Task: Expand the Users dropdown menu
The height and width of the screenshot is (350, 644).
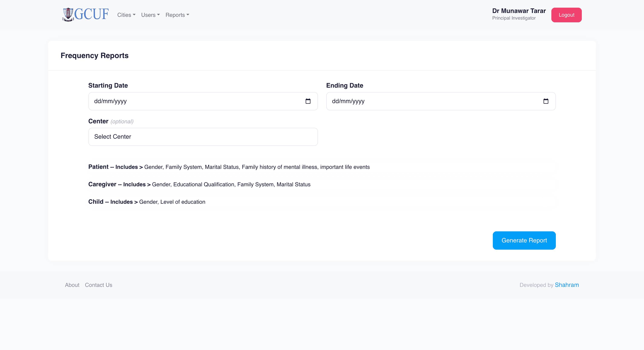Action: (150, 15)
